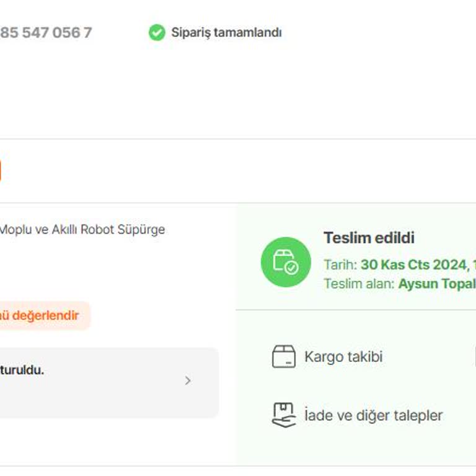
Task: Click the green delivered package icon
Action: pyautogui.click(x=286, y=262)
